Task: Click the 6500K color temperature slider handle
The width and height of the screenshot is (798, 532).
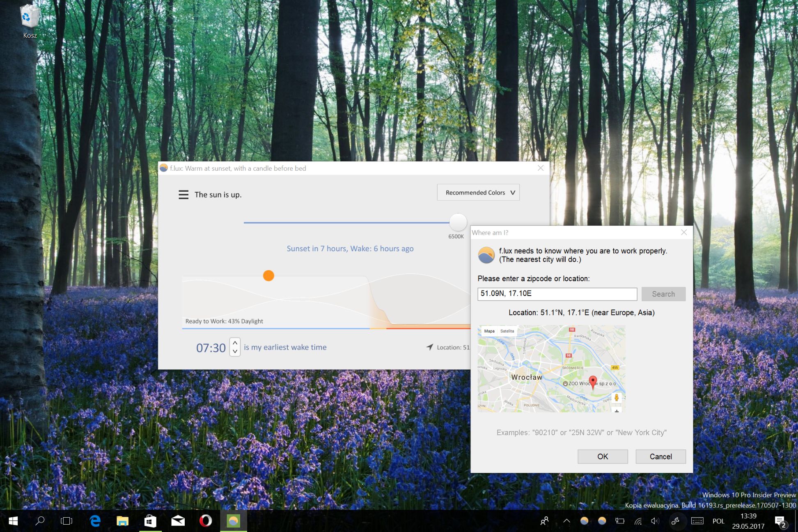Action: 458,222
